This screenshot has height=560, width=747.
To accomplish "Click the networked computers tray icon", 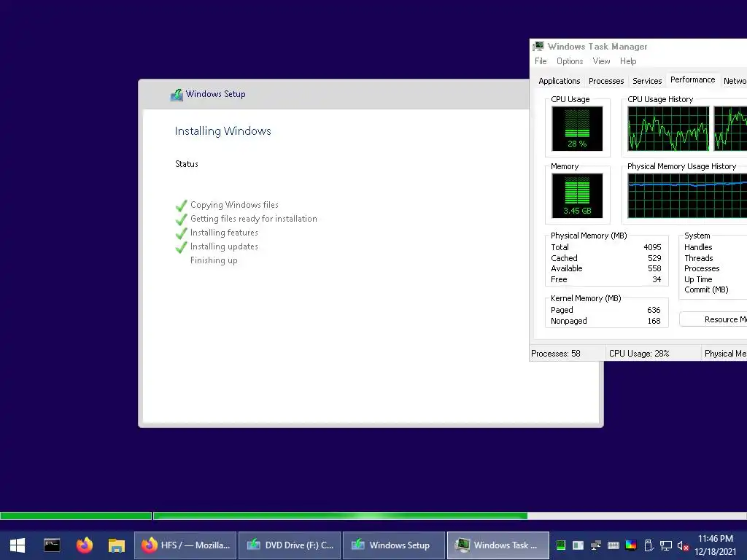I will [x=595, y=545].
